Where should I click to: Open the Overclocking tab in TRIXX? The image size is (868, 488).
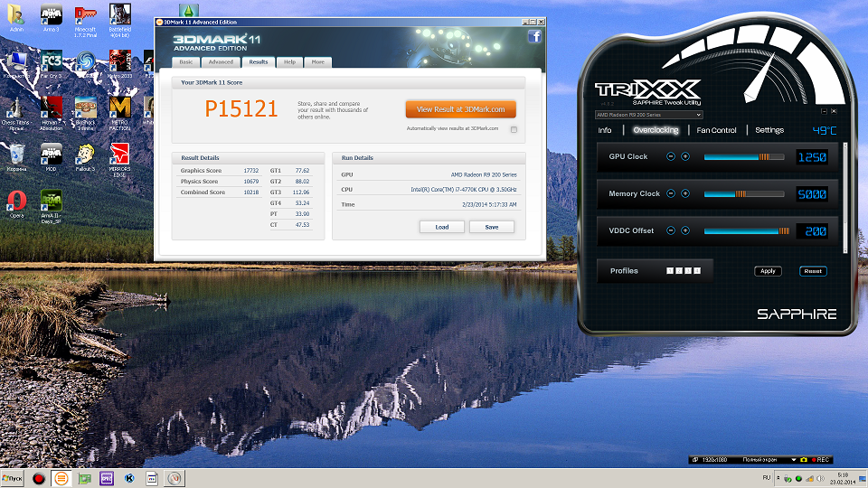(656, 130)
